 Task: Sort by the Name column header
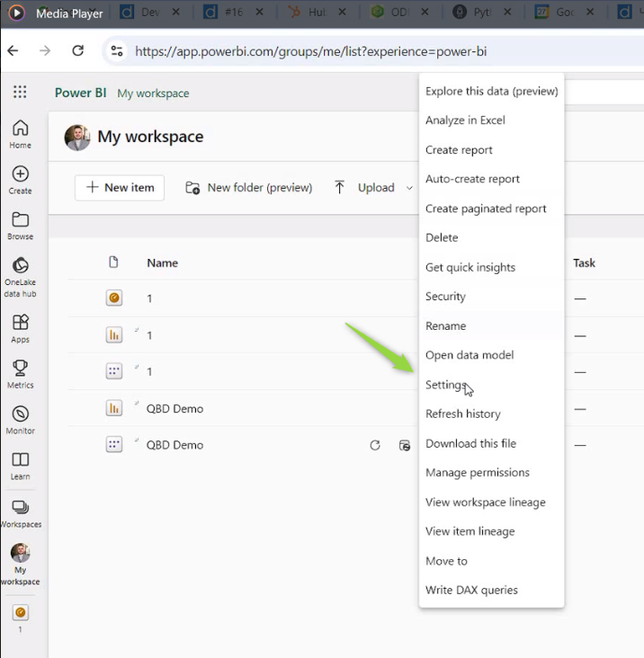163,263
